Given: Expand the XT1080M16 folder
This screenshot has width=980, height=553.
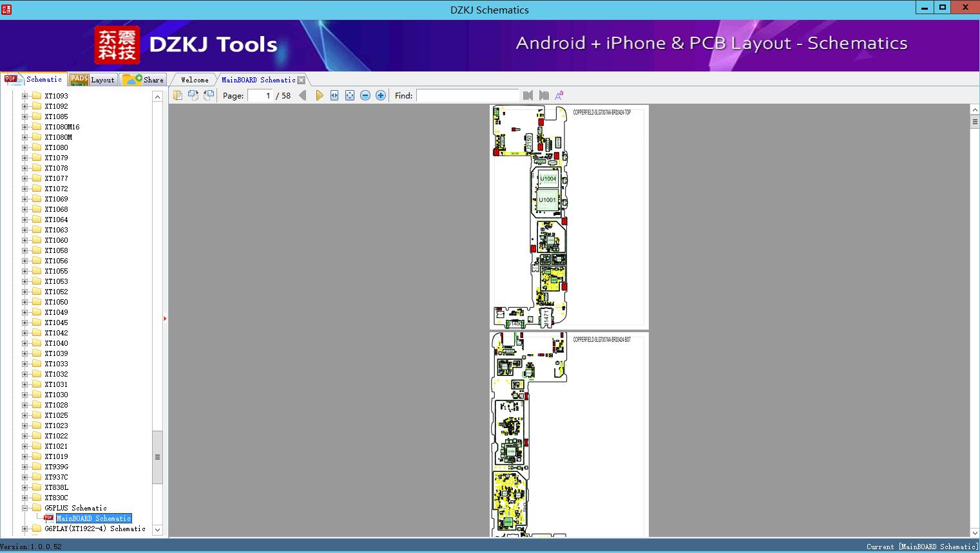Looking at the screenshot, I should click(25, 127).
